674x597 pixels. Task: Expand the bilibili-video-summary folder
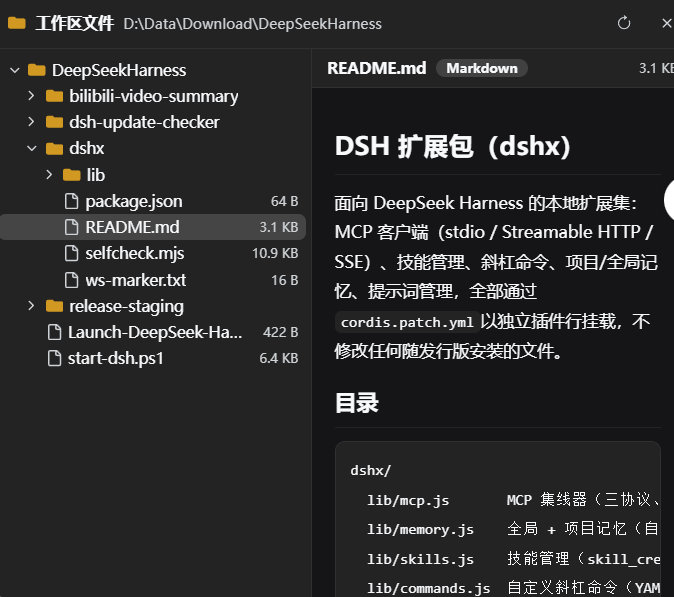[31, 95]
